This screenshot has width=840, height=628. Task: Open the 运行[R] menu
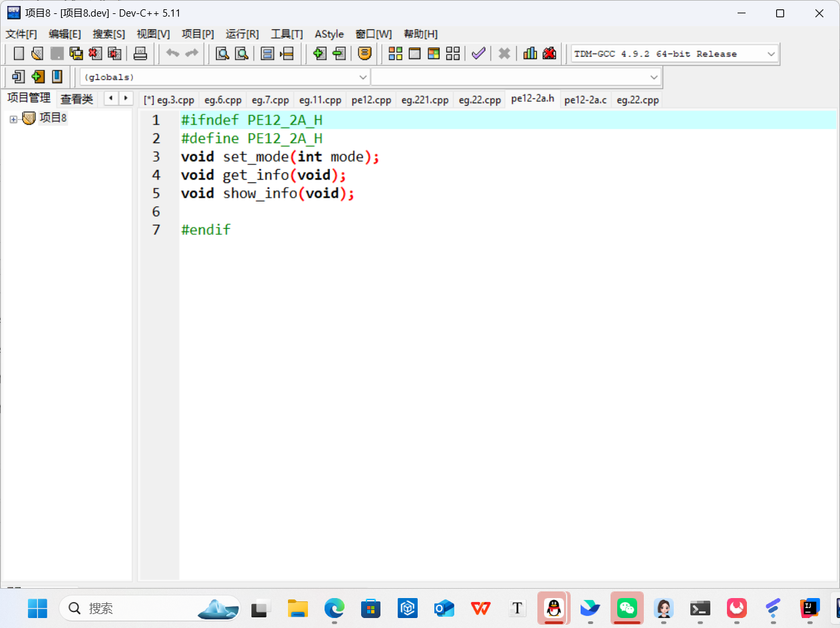[x=242, y=34]
